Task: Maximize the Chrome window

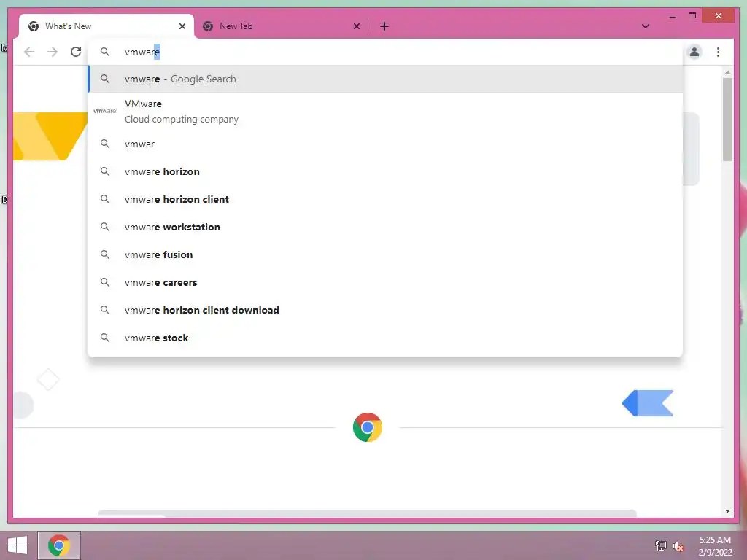Action: [692, 16]
